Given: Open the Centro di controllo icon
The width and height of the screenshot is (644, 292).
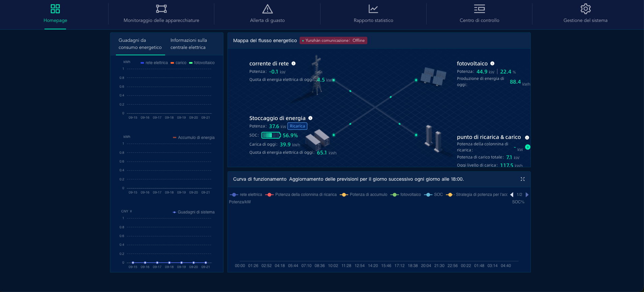Looking at the screenshot, I should [480, 9].
